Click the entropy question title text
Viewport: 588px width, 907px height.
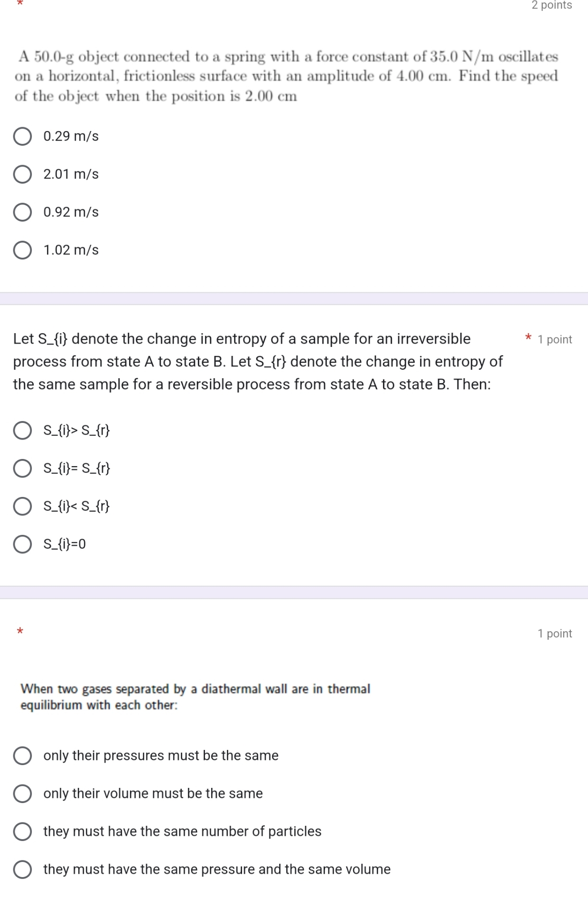point(258,362)
